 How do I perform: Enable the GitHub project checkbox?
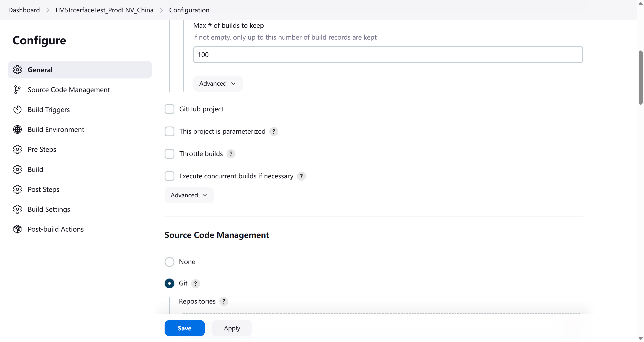click(169, 109)
